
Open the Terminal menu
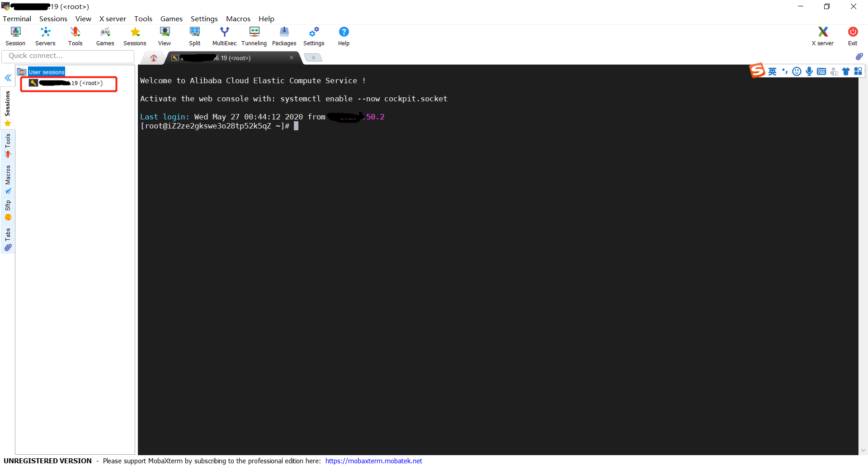[17, 19]
